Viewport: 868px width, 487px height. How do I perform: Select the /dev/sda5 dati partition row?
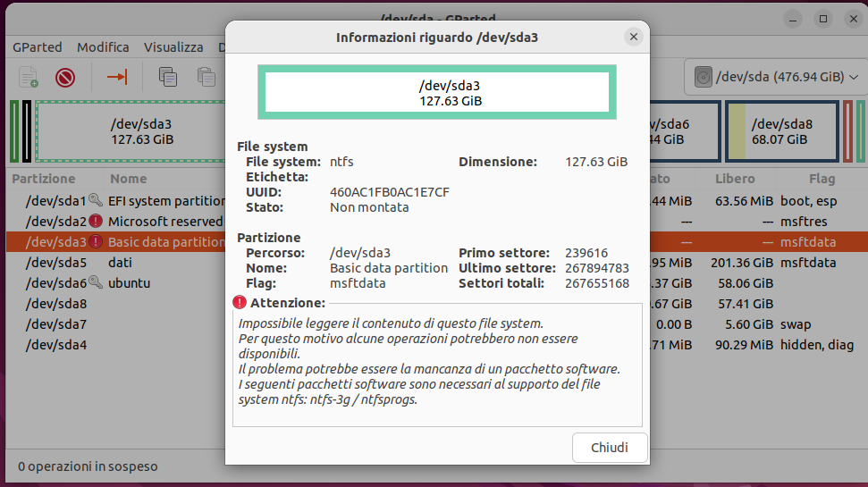[116, 262]
